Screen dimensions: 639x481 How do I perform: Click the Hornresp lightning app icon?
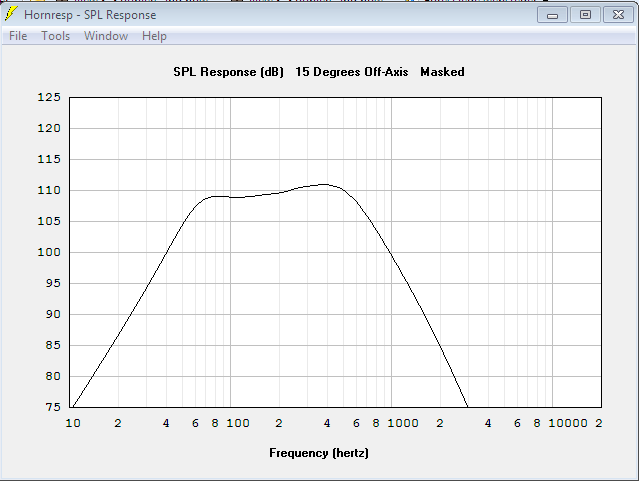pyautogui.click(x=11, y=14)
